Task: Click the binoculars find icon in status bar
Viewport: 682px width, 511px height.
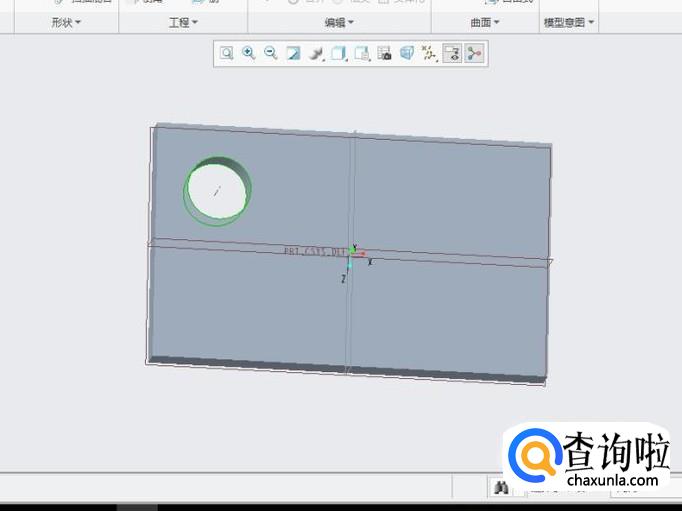Action: click(x=501, y=487)
